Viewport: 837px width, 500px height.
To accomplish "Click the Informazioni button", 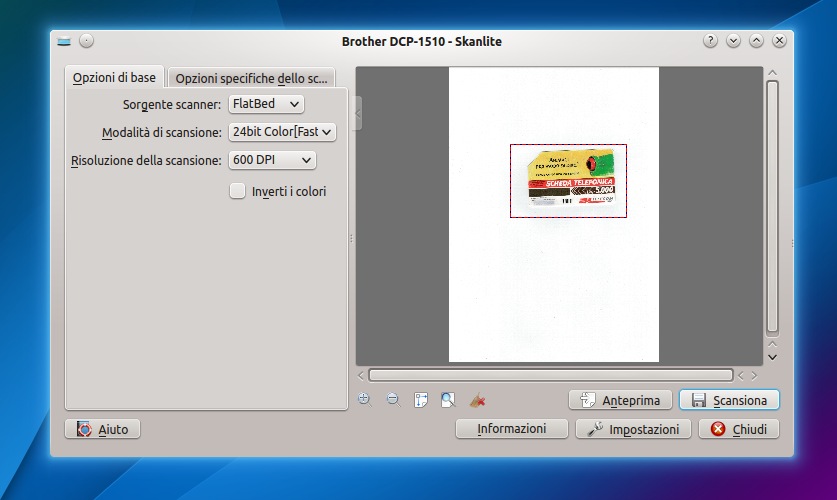I will click(x=511, y=428).
